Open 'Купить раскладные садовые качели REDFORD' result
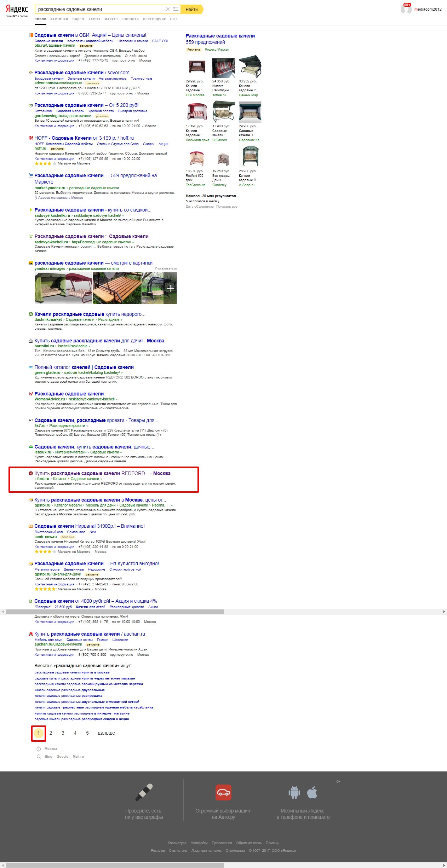Image resolution: width=447 pixels, height=868 pixels. [x=102, y=473]
